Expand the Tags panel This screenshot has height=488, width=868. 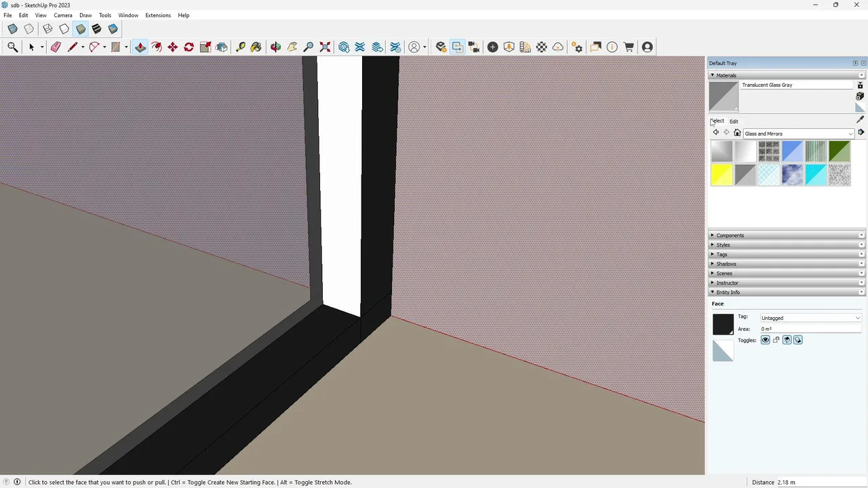coord(787,254)
